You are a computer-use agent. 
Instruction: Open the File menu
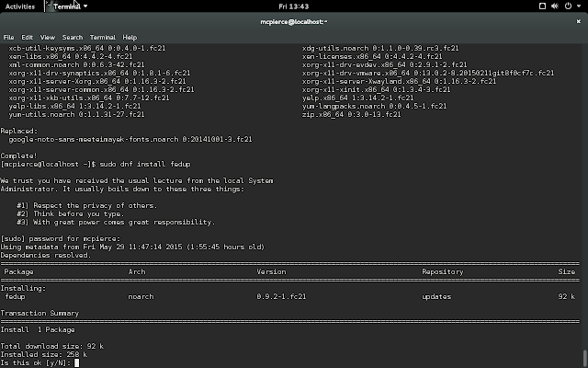[8, 37]
